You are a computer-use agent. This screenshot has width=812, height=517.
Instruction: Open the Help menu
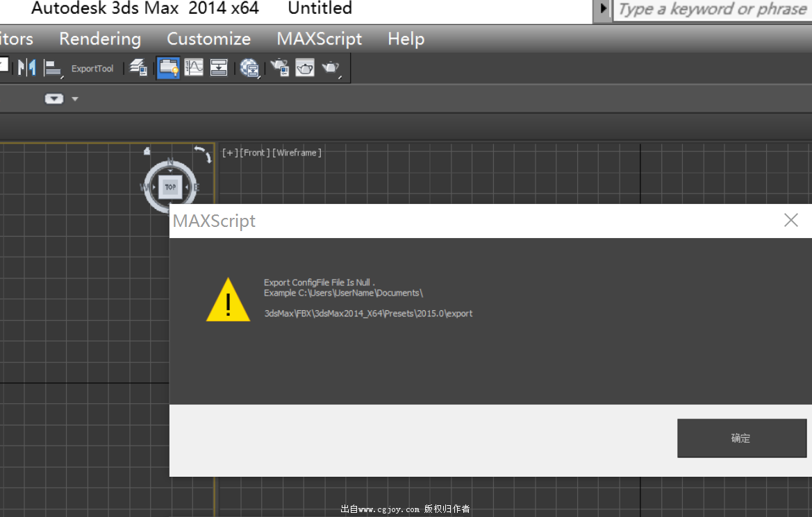pyautogui.click(x=406, y=39)
